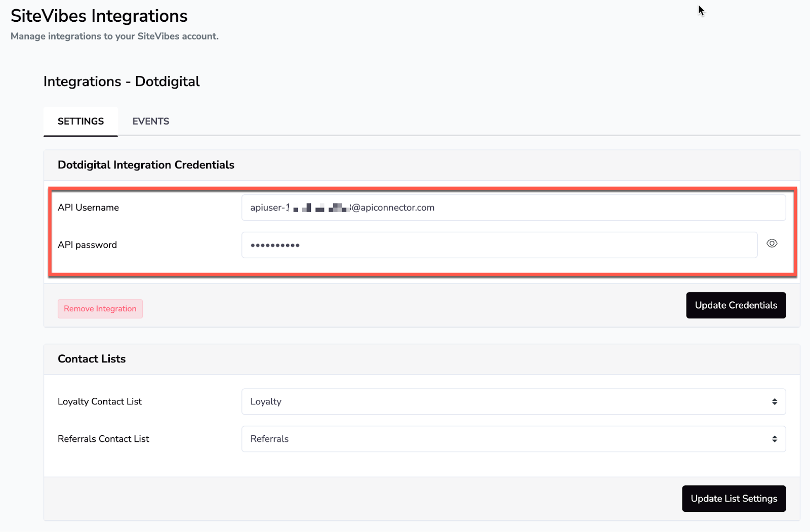
Task: Switch to the SETTINGS tab
Action: [x=80, y=121]
